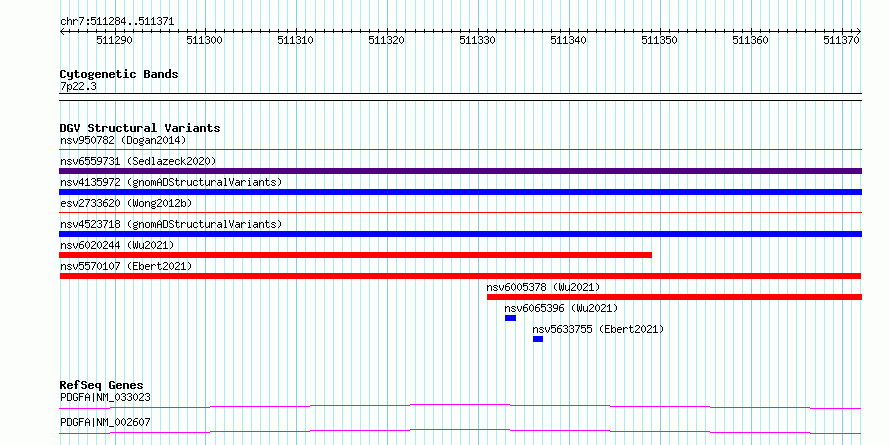
Task: Click ruler coordinate 511370
Action: (842, 40)
